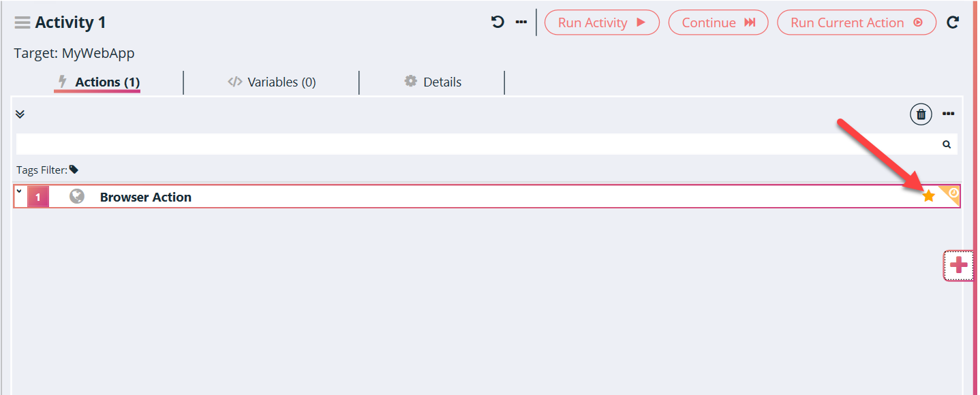Open the three-dot menu beside the undo icon
Image resolution: width=980 pixels, height=395 pixels.
click(x=521, y=22)
